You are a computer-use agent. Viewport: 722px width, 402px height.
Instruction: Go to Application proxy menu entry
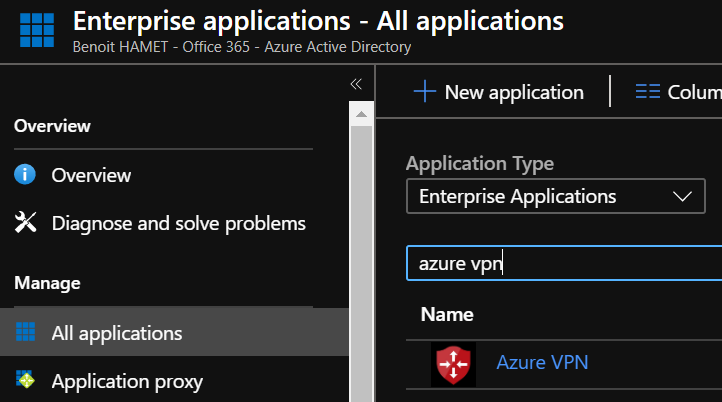[127, 381]
